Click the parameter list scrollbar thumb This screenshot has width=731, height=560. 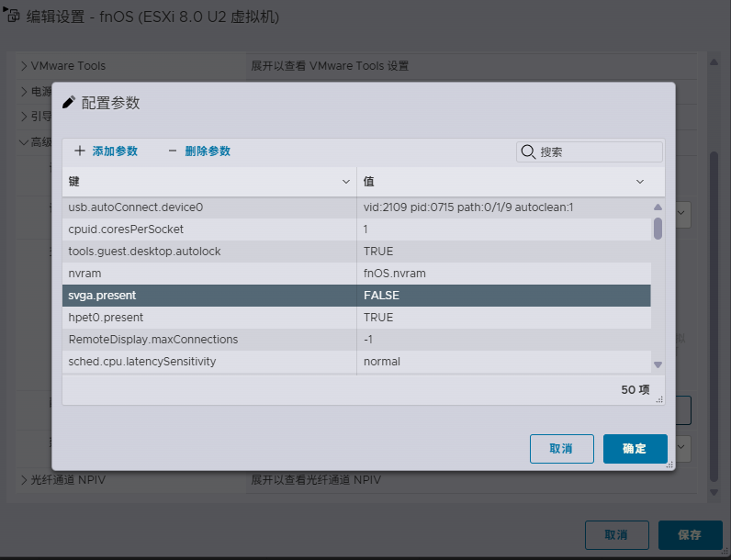pyautogui.click(x=658, y=229)
